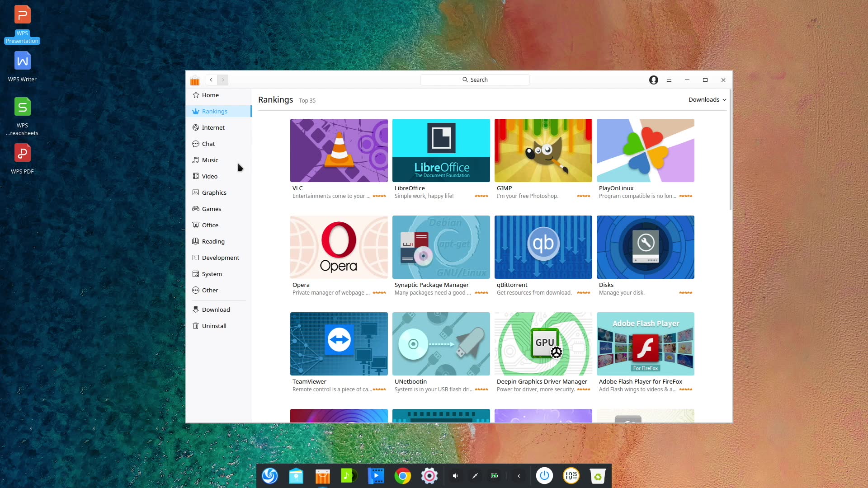Click the Opera app icon
The width and height of the screenshot is (868, 488).
[x=339, y=247]
